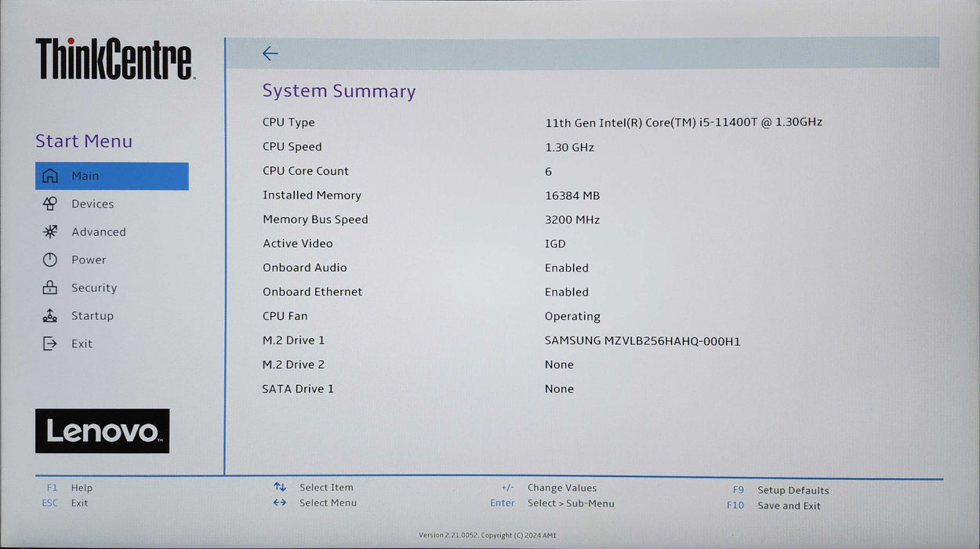This screenshot has height=549, width=980.
Task: Click the CPU Type label
Action: click(289, 122)
